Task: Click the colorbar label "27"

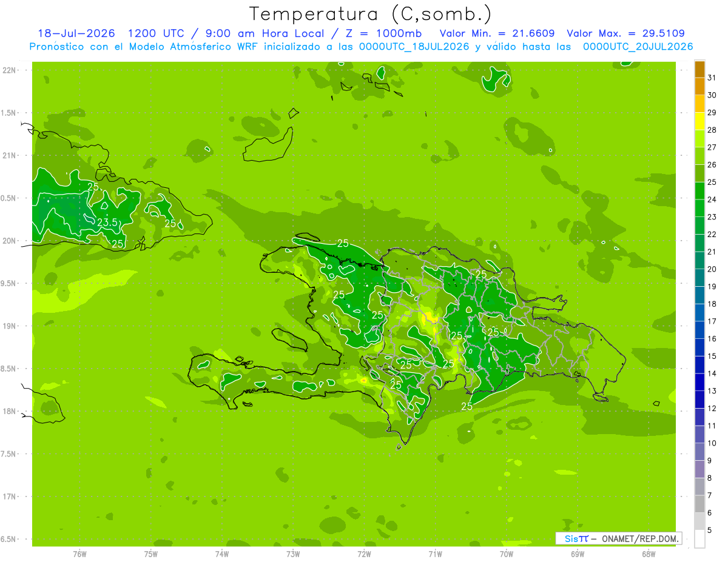Action: click(x=712, y=147)
